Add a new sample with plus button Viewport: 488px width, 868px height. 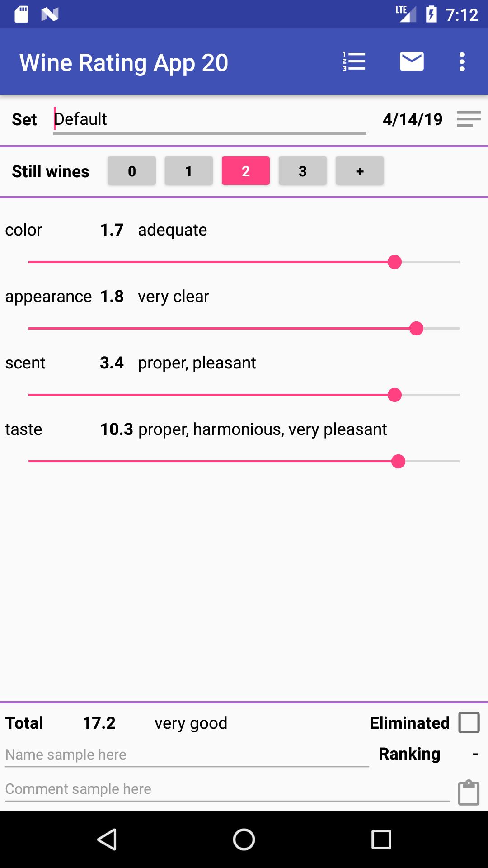[360, 171]
